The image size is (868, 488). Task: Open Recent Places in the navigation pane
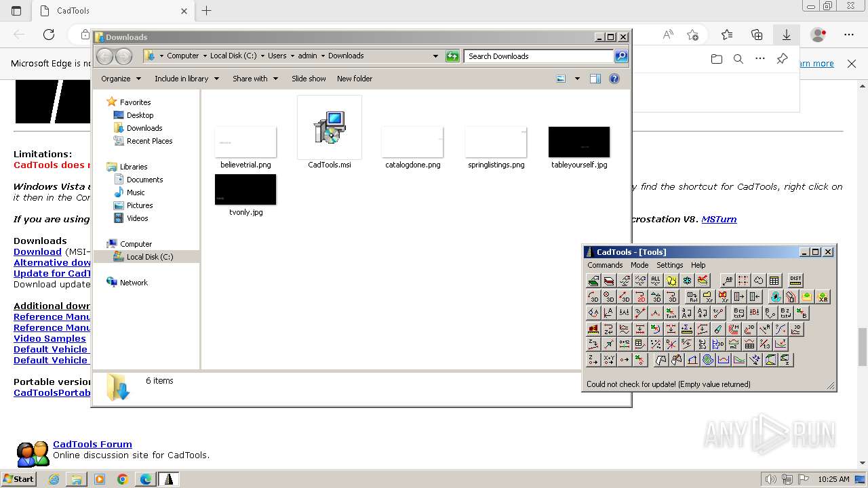pyautogui.click(x=149, y=141)
